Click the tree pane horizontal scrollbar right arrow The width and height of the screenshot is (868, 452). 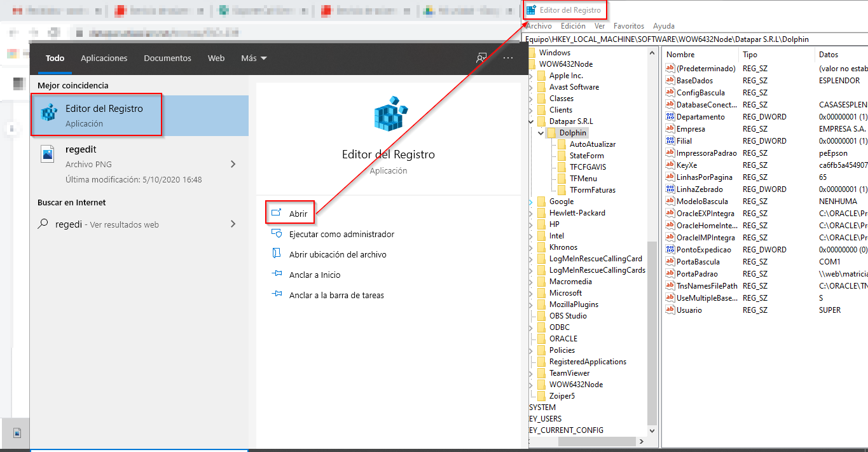[641, 441]
